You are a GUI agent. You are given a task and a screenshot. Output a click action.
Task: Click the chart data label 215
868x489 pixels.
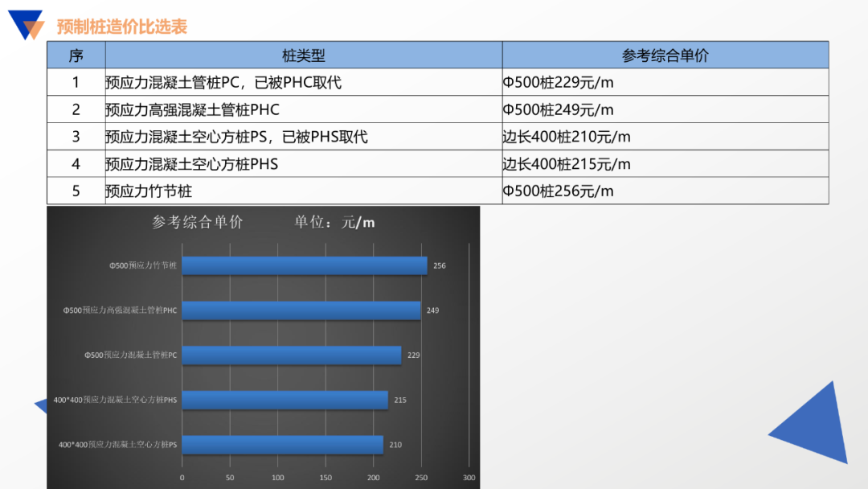point(400,400)
